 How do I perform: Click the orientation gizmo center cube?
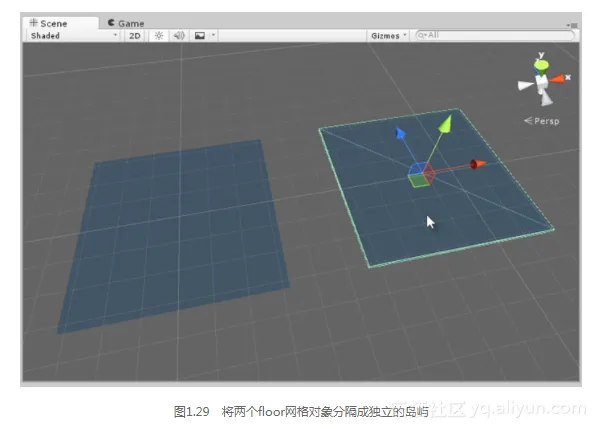point(541,83)
